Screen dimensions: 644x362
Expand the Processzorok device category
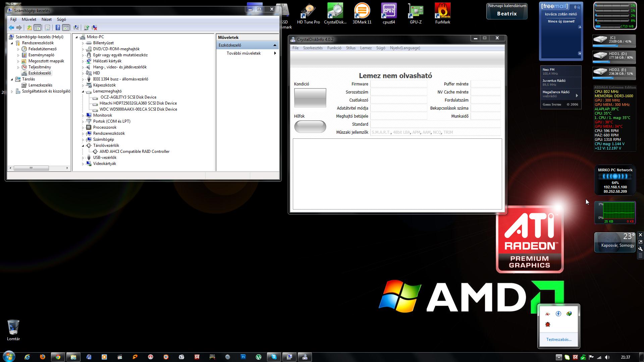click(x=83, y=127)
